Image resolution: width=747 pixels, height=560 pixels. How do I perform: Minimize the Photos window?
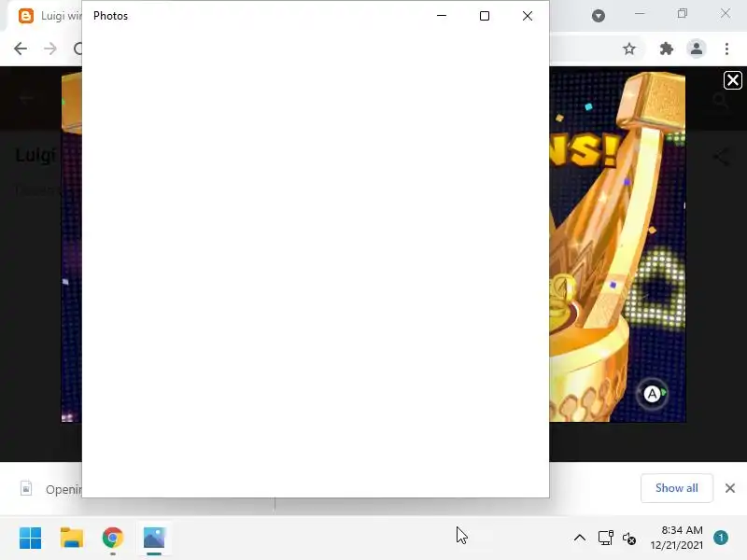click(442, 16)
